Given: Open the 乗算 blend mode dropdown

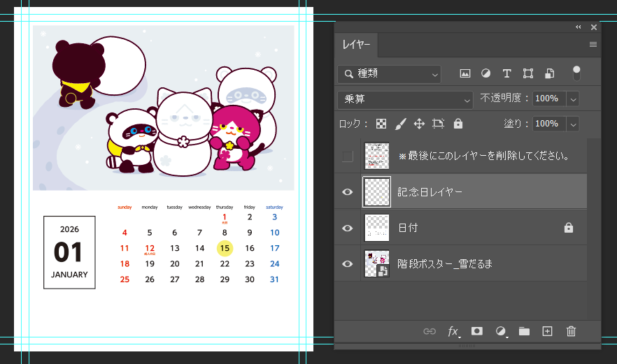Looking at the screenshot, I should pos(406,99).
